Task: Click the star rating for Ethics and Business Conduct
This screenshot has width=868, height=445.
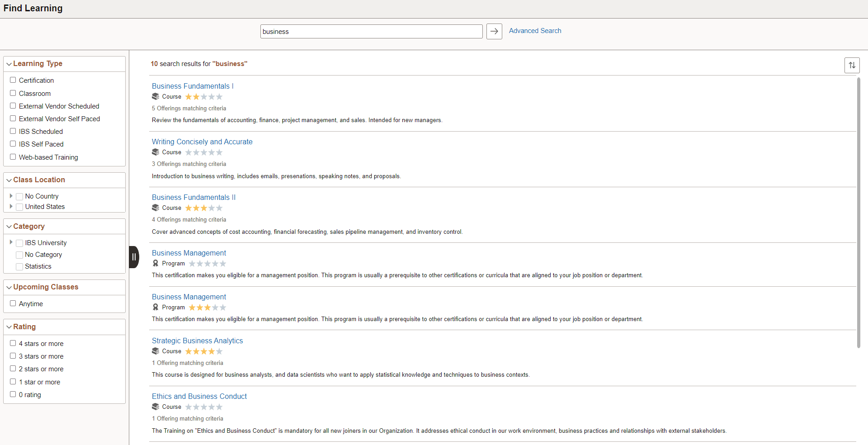Action: [204, 407]
